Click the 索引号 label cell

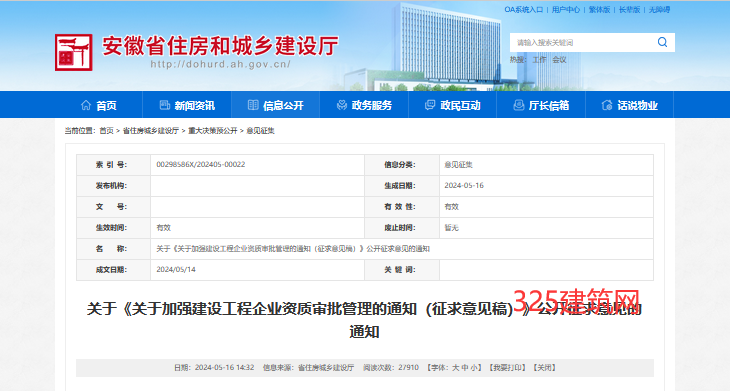point(113,165)
